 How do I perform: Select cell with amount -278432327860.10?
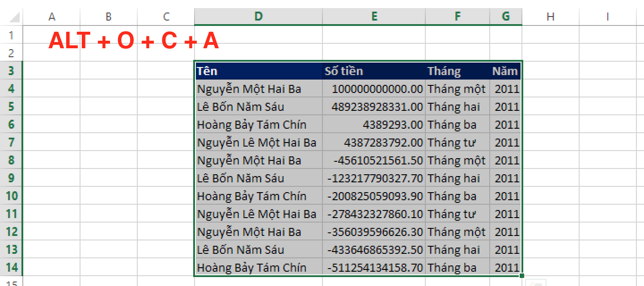pos(374,214)
